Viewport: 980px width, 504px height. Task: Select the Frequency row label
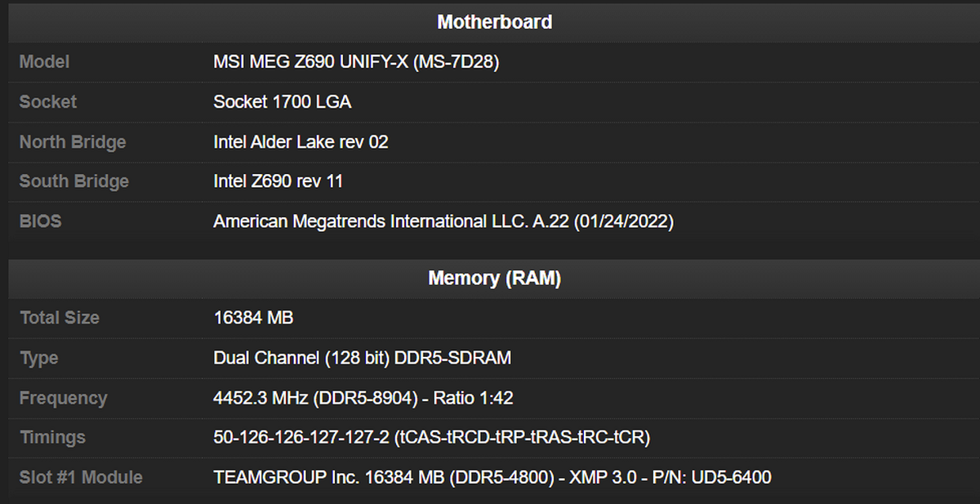63,398
